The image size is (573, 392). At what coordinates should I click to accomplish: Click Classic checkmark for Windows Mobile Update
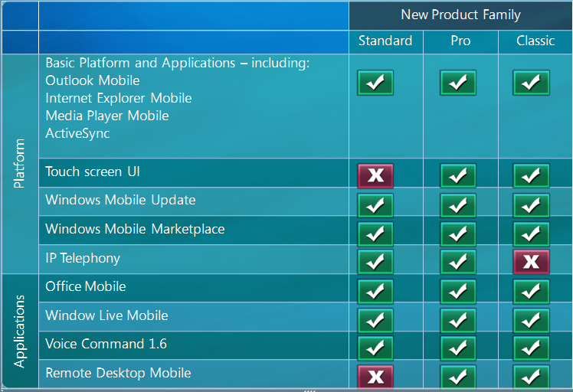(x=531, y=205)
